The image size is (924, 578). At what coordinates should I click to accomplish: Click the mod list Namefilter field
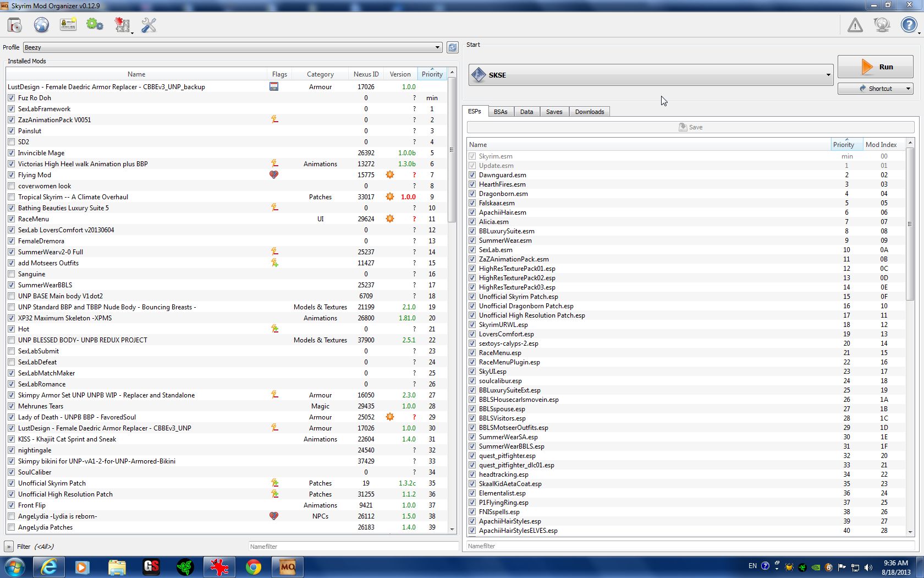click(353, 547)
